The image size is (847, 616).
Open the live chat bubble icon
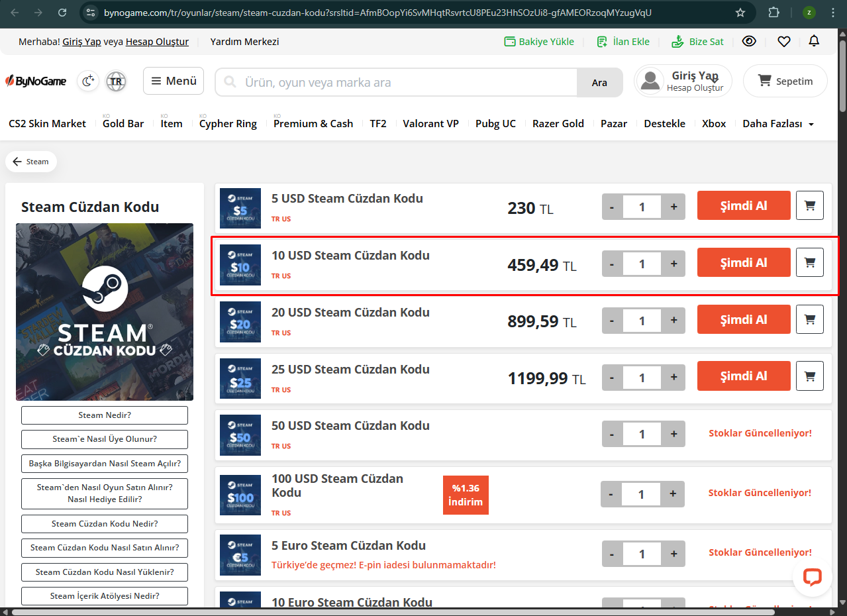click(813, 577)
